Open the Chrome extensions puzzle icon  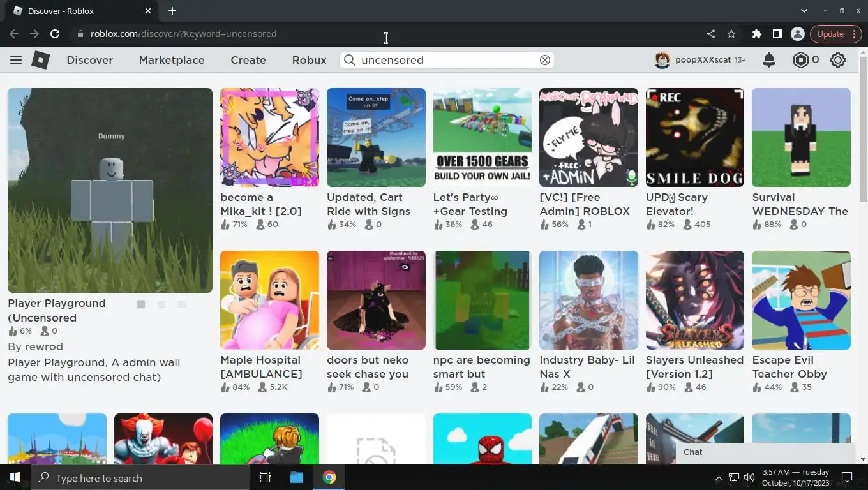[x=757, y=34]
